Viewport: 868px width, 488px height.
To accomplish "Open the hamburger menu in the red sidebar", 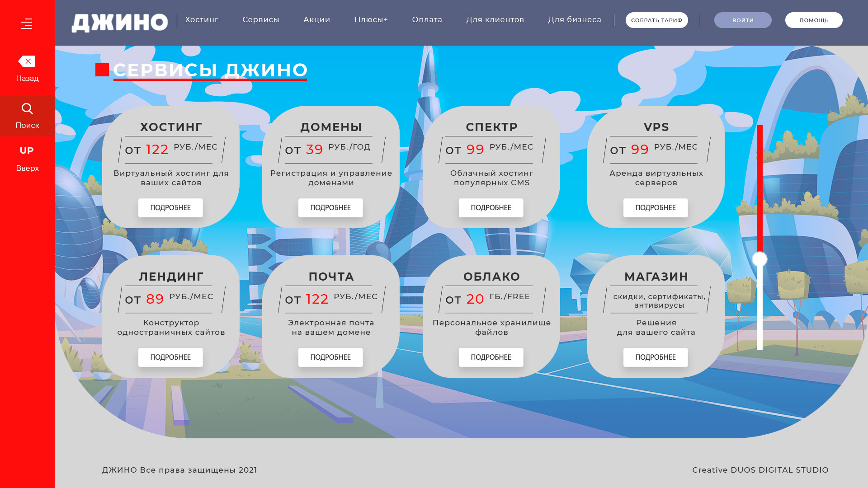I will [27, 23].
